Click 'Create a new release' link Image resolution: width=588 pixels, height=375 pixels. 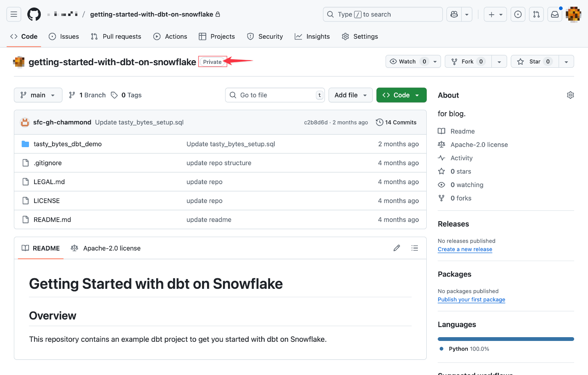(x=465, y=249)
